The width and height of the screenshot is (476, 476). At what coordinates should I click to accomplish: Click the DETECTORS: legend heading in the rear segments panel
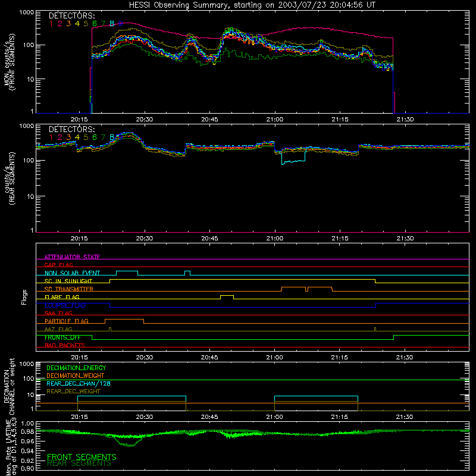71,129
